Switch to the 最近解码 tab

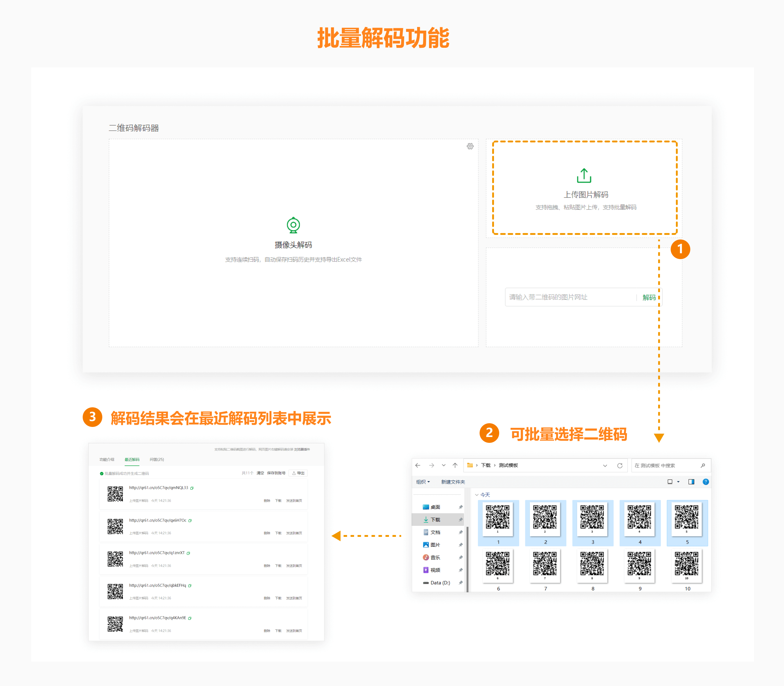pos(132,459)
